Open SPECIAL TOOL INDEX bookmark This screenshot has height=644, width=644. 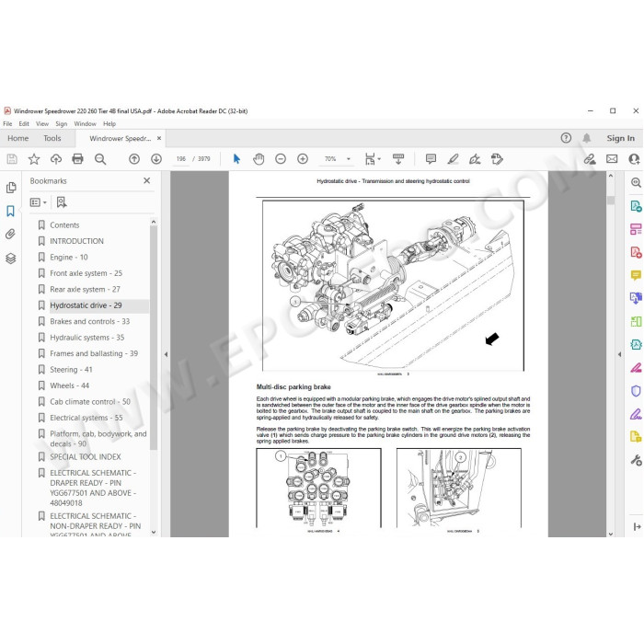pos(86,456)
